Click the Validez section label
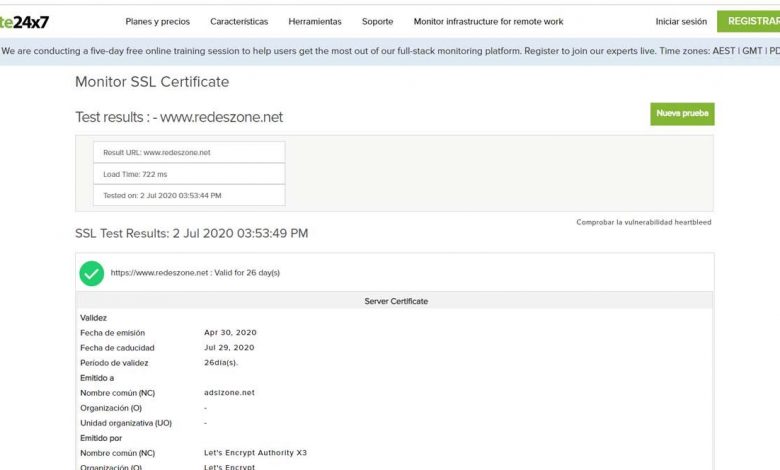 point(94,318)
